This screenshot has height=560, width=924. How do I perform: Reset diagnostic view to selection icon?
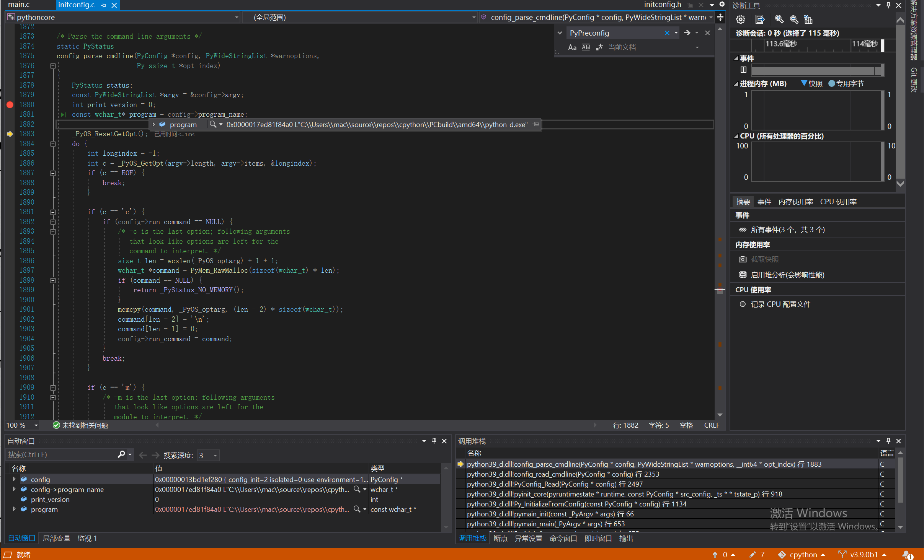pyautogui.click(x=808, y=20)
